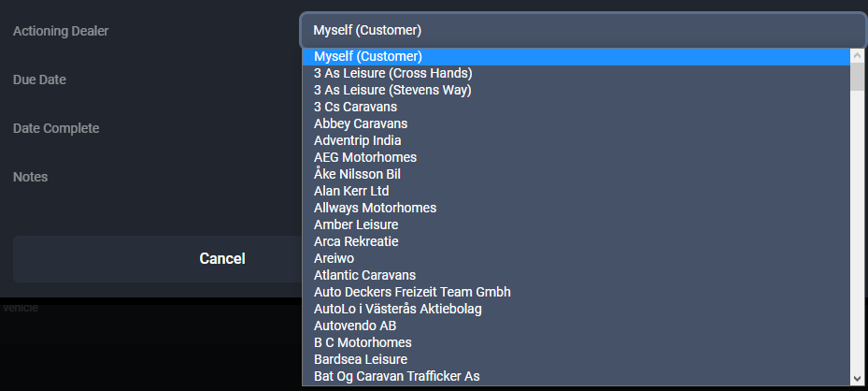Pick Abbey Caravans dealer
This screenshot has height=391, width=868.
click(x=361, y=123)
